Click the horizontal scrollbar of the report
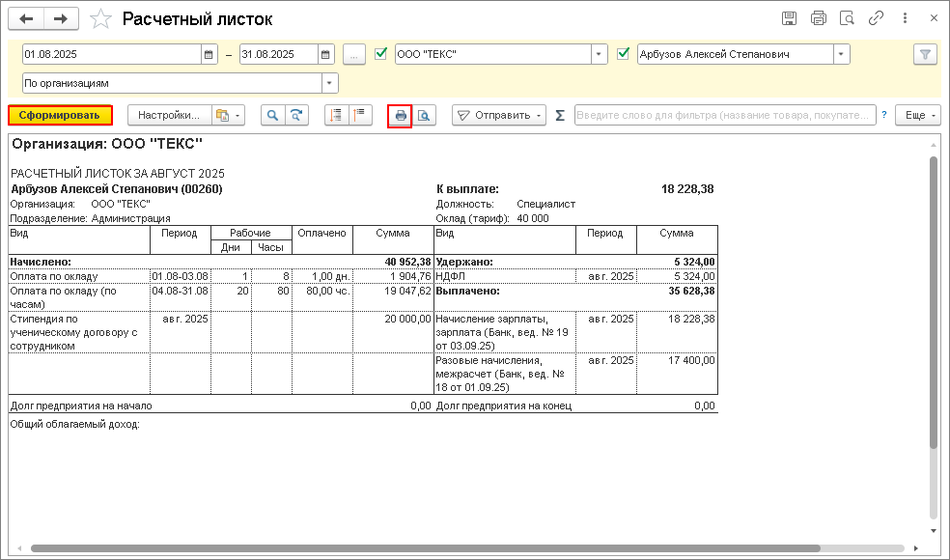 click(x=426, y=548)
